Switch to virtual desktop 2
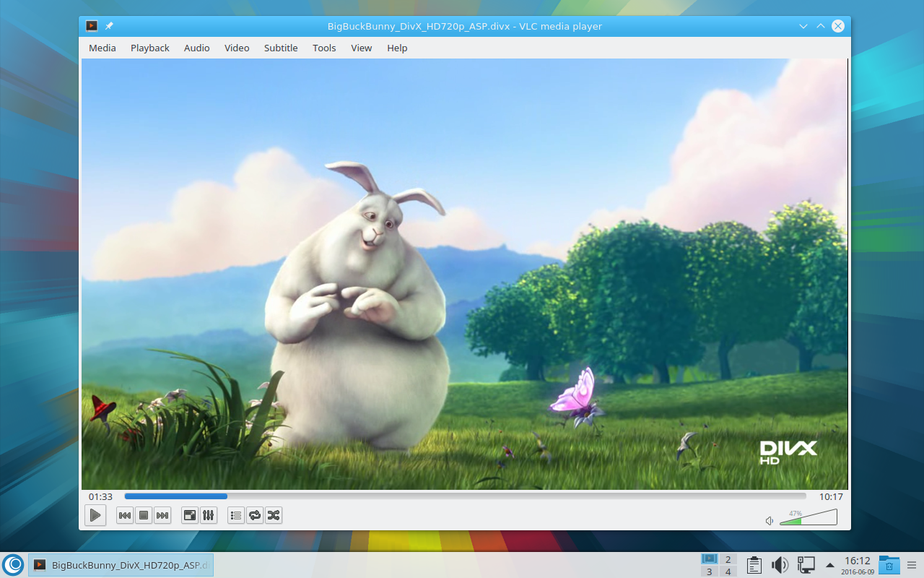Screen dimensions: 924x578 coord(728,559)
